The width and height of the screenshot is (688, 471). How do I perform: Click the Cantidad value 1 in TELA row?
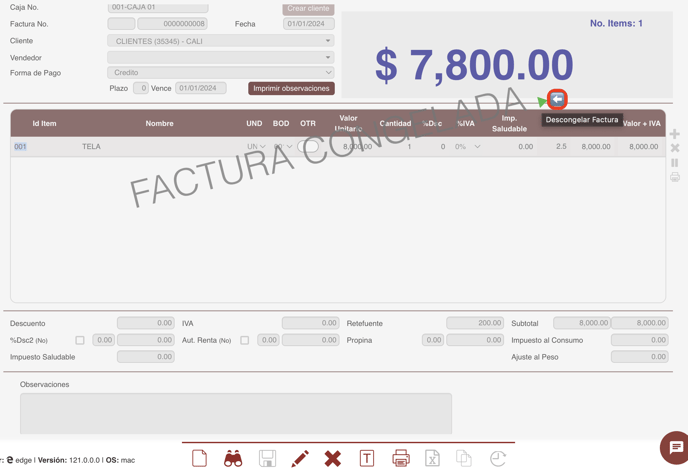point(409,147)
